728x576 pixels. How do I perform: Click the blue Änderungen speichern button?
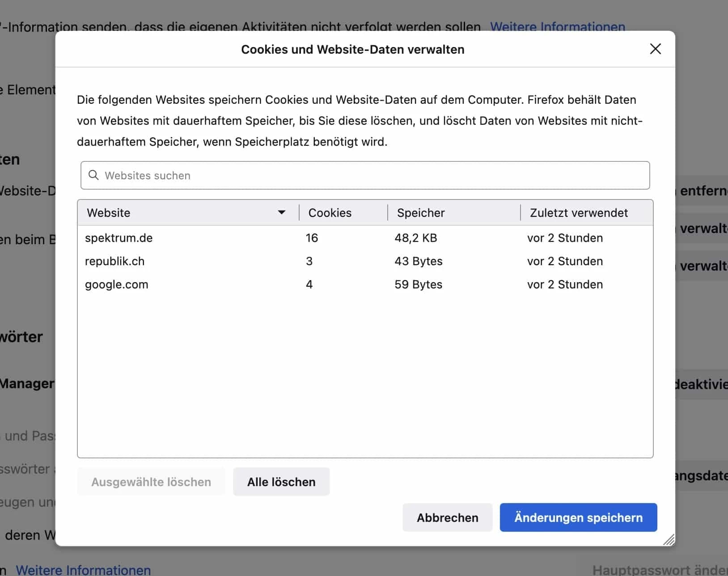tap(578, 517)
